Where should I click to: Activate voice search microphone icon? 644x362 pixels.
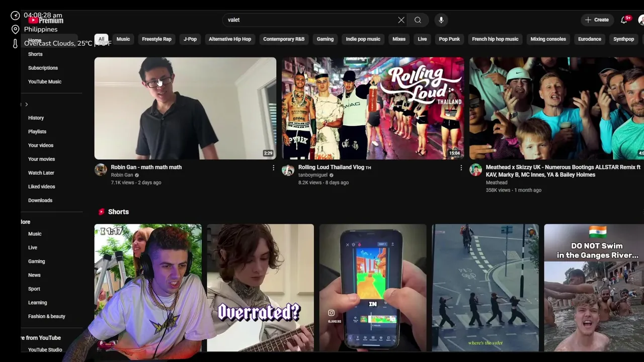pyautogui.click(x=441, y=20)
